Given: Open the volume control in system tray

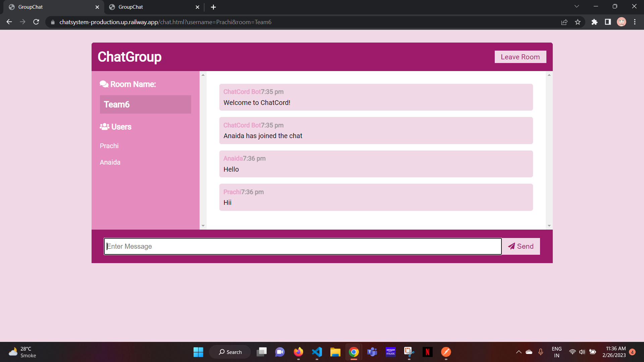Looking at the screenshot, I should tap(582, 352).
